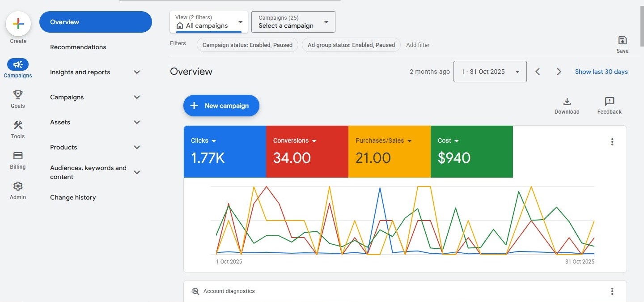Viewport: 644px width, 302px height.
Task: Click the Create plus icon
Action: (18, 24)
